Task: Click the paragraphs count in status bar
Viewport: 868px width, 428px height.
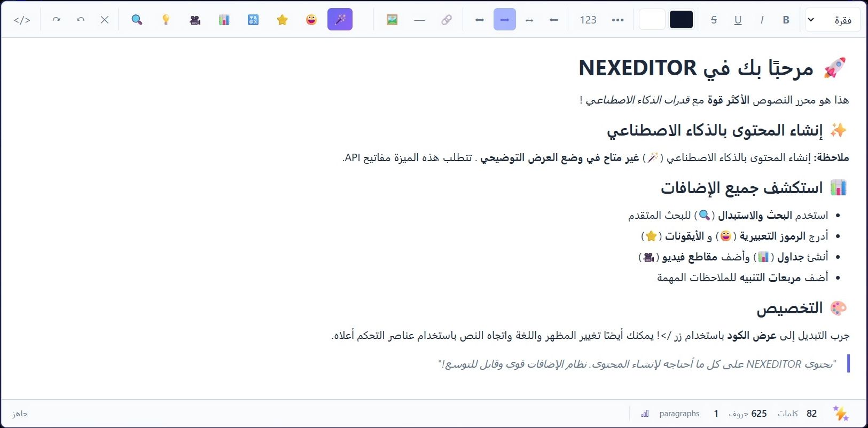Action: pyautogui.click(x=689, y=414)
